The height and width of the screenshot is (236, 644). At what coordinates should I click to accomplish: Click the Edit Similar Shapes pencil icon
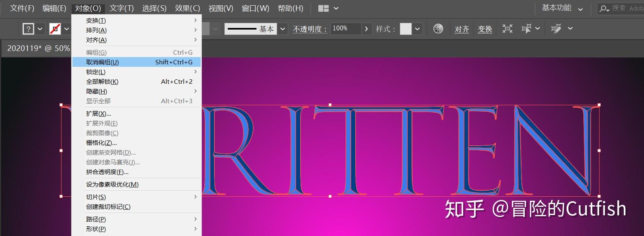click(x=556, y=29)
